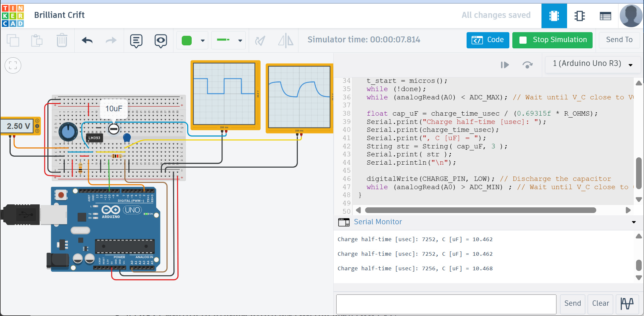Click the debugger step over icon
Viewport: 644px width, 316px height.
click(527, 65)
